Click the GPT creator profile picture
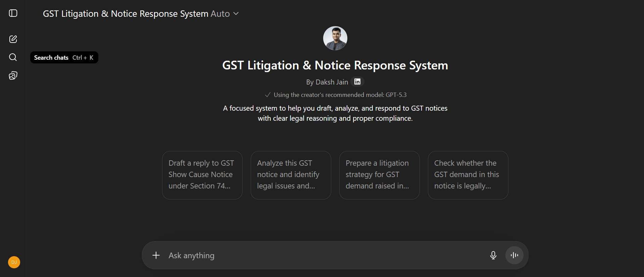The height and width of the screenshot is (277, 644). (x=335, y=38)
